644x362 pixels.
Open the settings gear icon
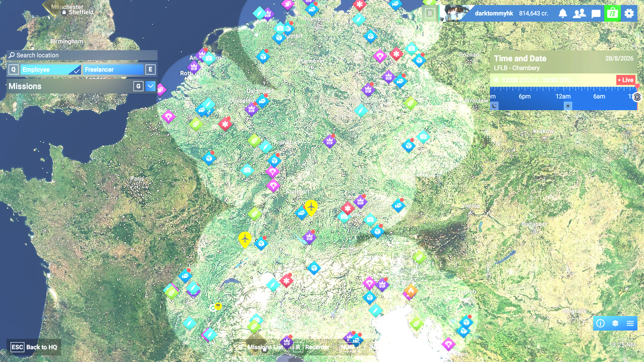point(629,13)
